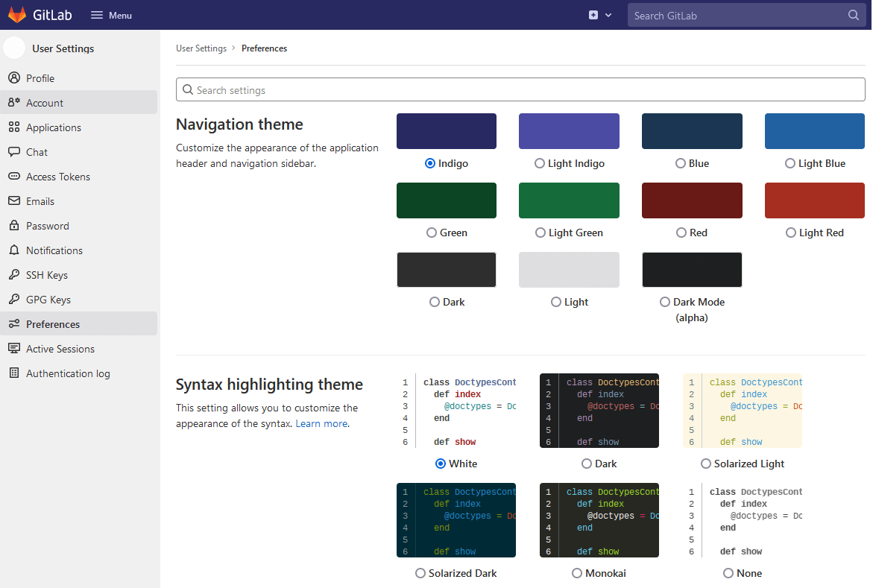Click the search magnifier icon in header
The image size is (873, 588).
(853, 15)
